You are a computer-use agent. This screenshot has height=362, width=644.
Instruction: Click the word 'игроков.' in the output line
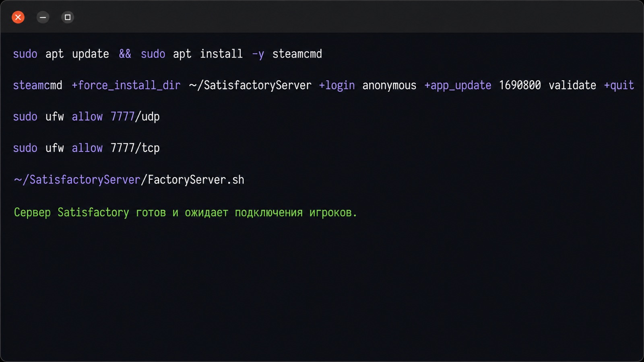(333, 212)
